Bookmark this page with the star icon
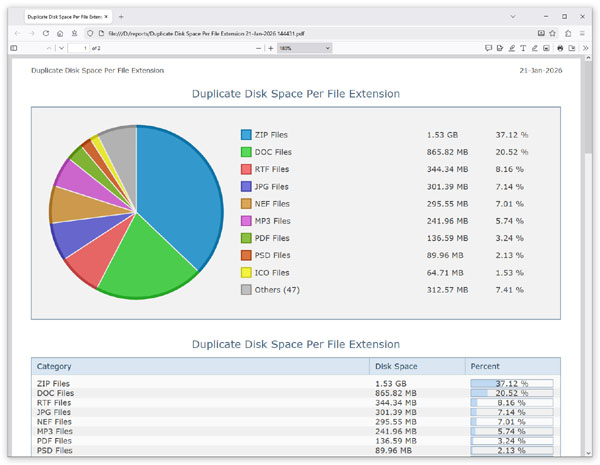600x465 pixels. pyautogui.click(x=553, y=33)
